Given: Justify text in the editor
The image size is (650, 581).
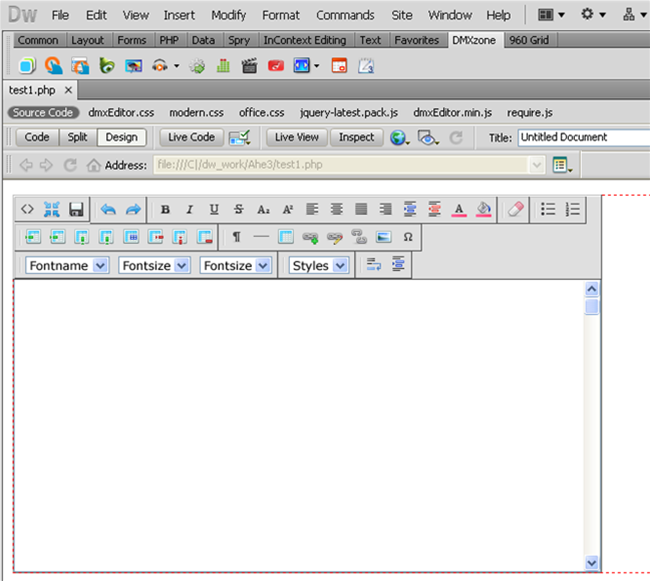Looking at the screenshot, I should (x=361, y=209).
